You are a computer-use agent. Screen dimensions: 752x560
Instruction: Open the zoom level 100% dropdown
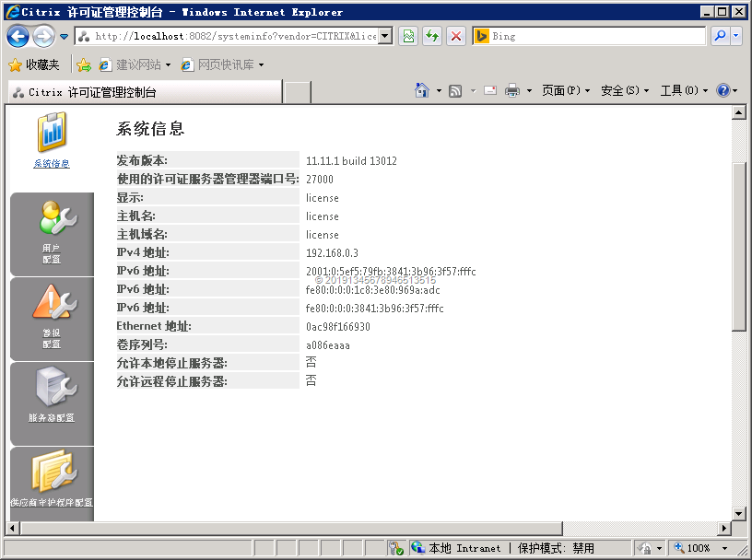coord(725,548)
